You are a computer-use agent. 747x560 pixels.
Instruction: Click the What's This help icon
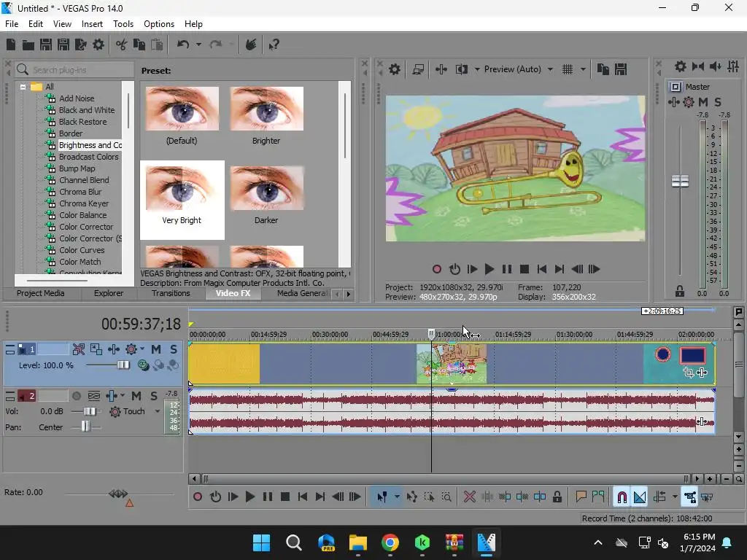[x=274, y=44]
